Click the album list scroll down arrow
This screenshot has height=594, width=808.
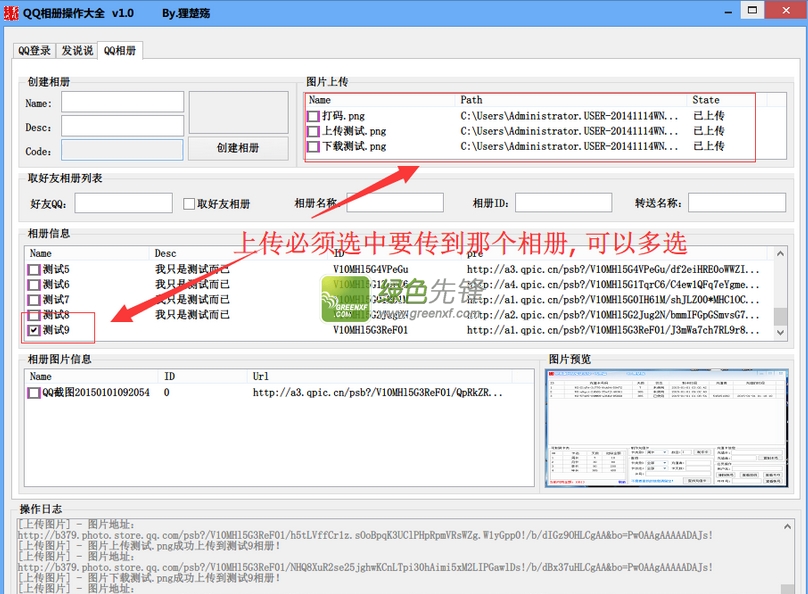780,333
